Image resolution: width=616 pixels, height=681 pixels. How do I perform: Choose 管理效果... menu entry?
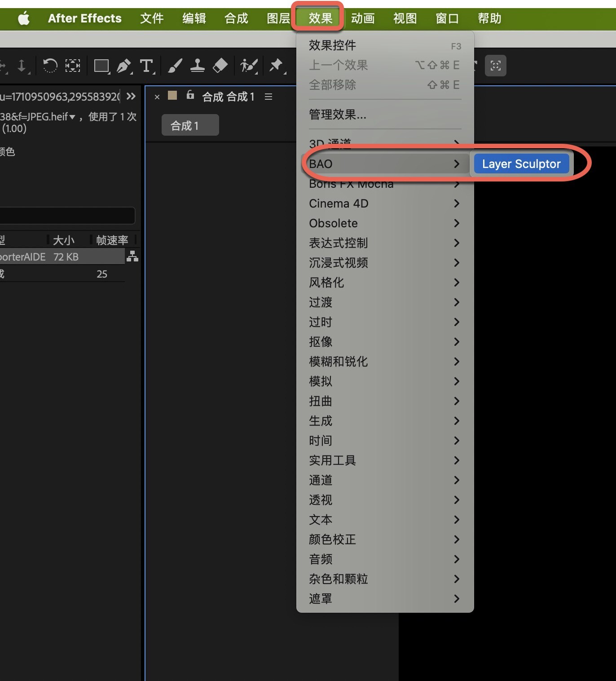click(385, 115)
